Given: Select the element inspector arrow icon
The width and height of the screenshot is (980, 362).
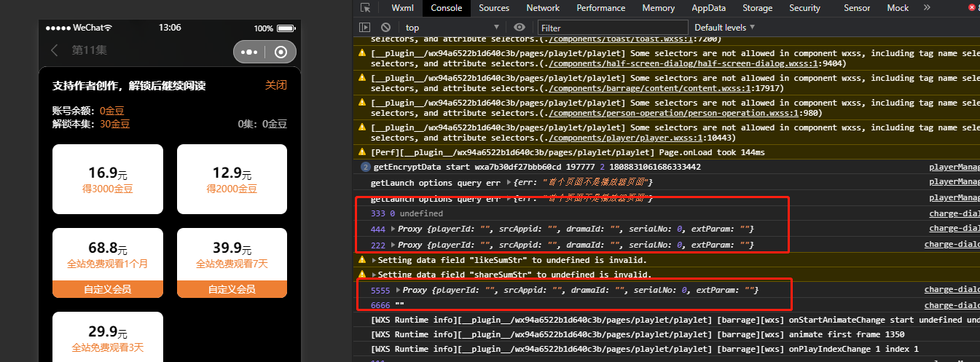Looking at the screenshot, I should coord(366,8).
